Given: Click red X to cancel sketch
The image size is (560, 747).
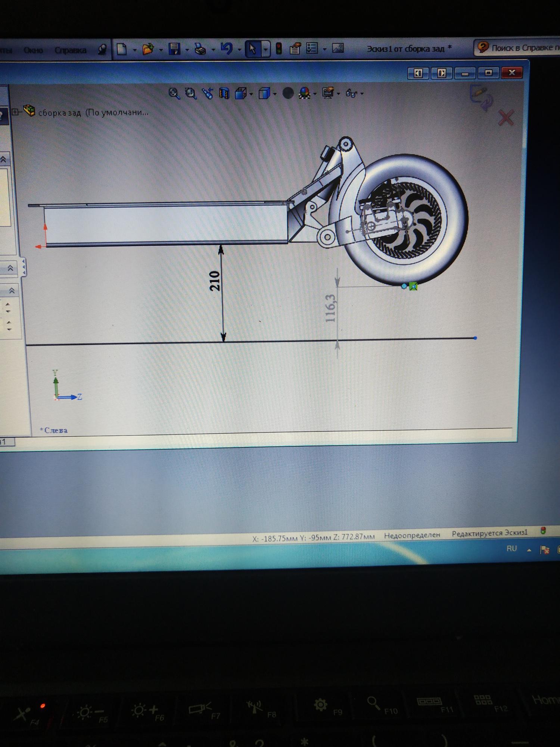Looking at the screenshot, I should coord(506,118).
